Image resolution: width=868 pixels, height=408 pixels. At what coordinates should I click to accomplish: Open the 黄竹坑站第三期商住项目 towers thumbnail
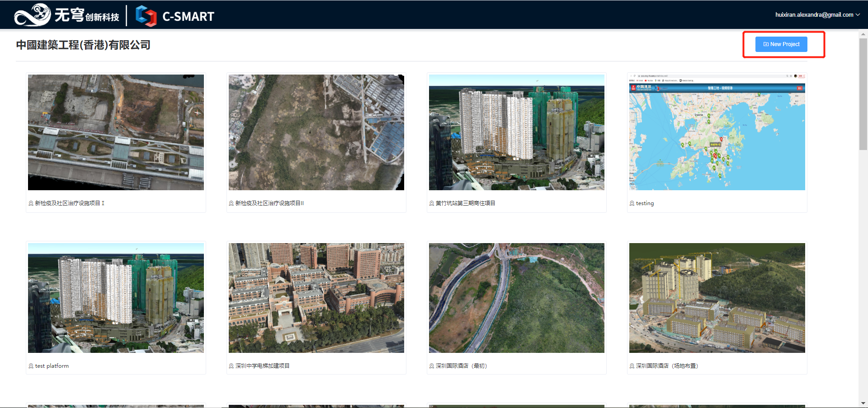[x=517, y=132]
